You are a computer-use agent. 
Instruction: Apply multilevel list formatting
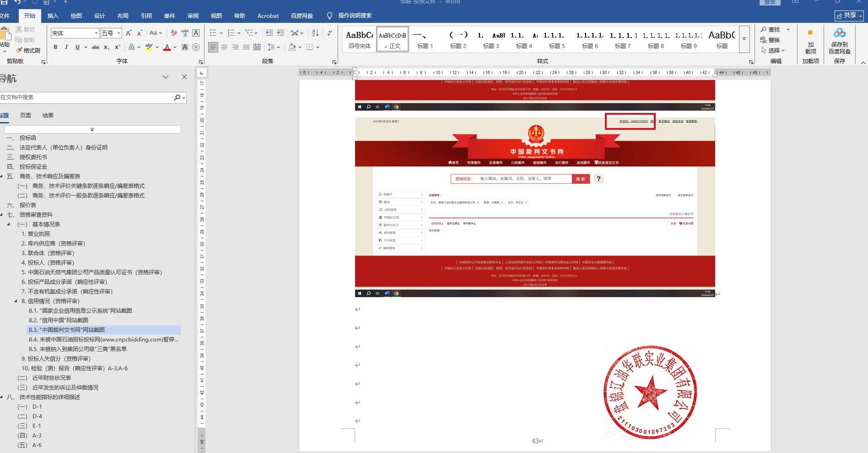point(249,33)
